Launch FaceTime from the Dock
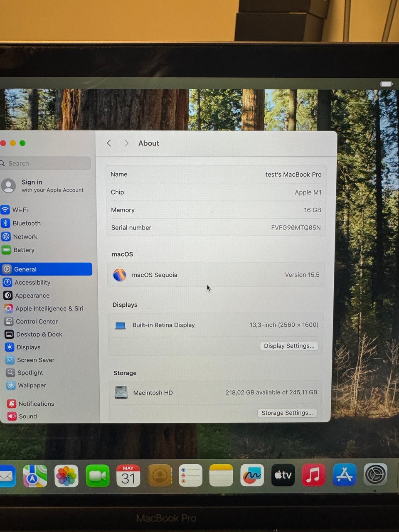Screen dimensions: 399x532 click(x=97, y=476)
